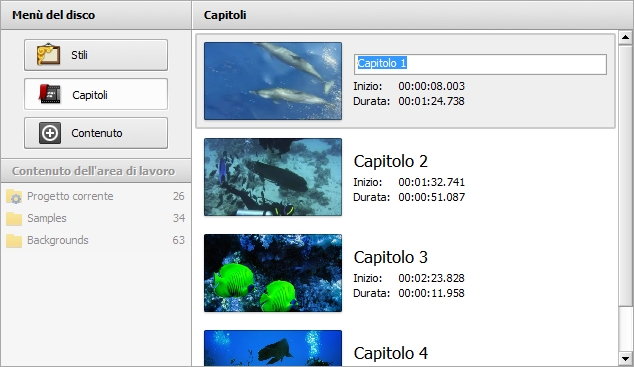Click the Menù del disco panel header

coord(96,15)
